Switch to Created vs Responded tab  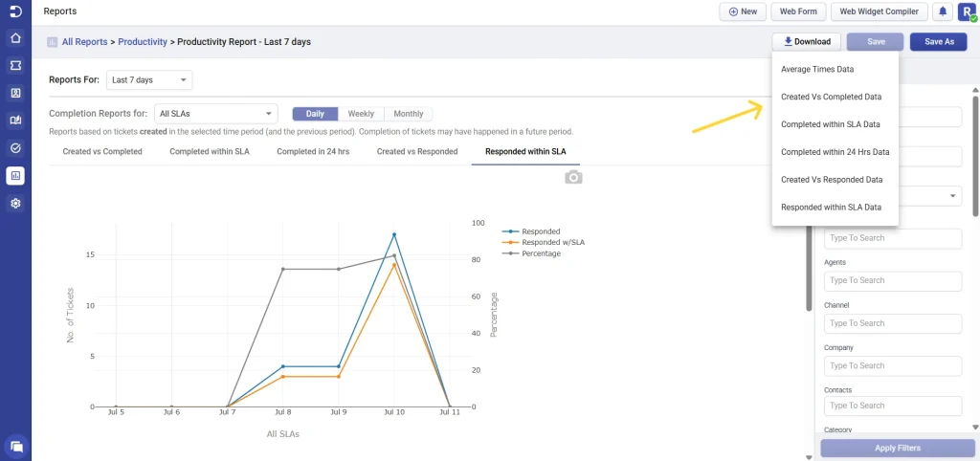click(417, 151)
